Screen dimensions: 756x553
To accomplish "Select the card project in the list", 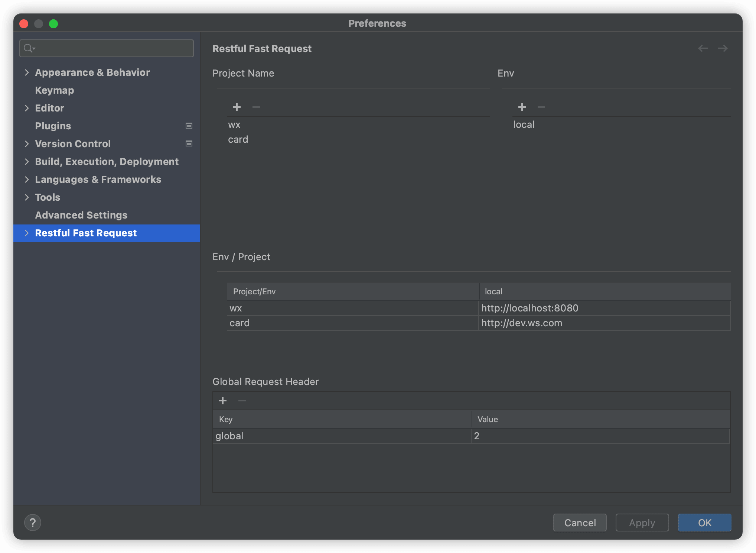I will [x=238, y=140].
